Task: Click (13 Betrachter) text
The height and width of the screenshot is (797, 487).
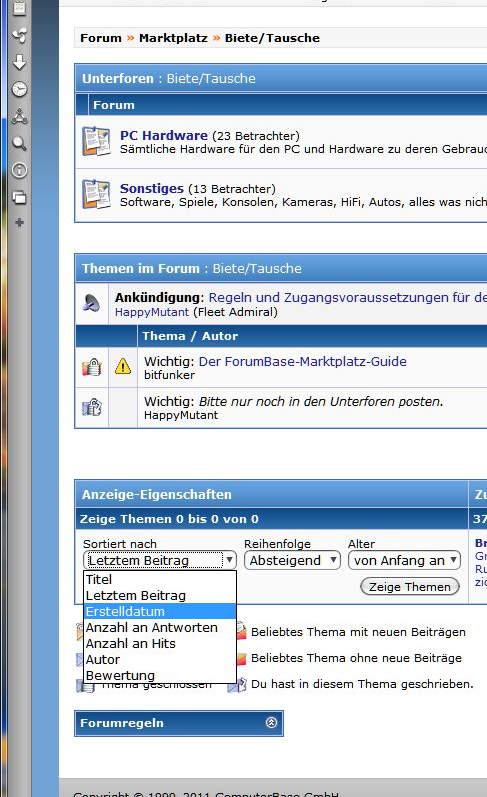Action: click(x=232, y=189)
